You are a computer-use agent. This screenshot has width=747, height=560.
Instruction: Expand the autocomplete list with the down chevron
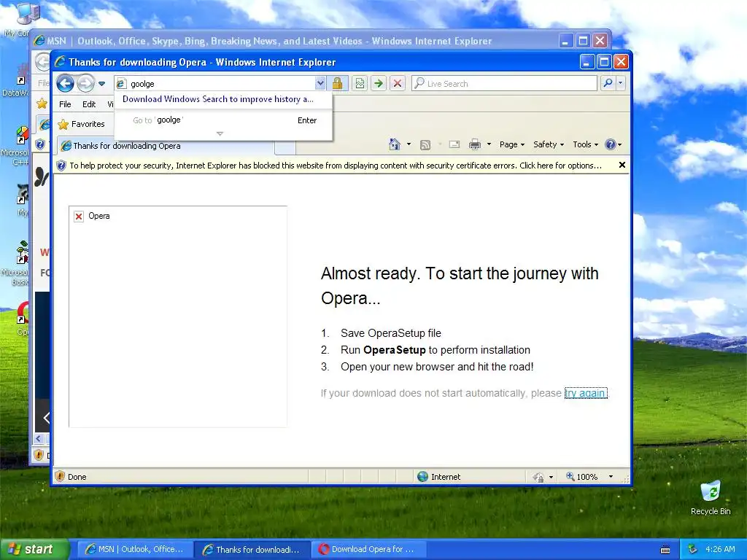[220, 134]
